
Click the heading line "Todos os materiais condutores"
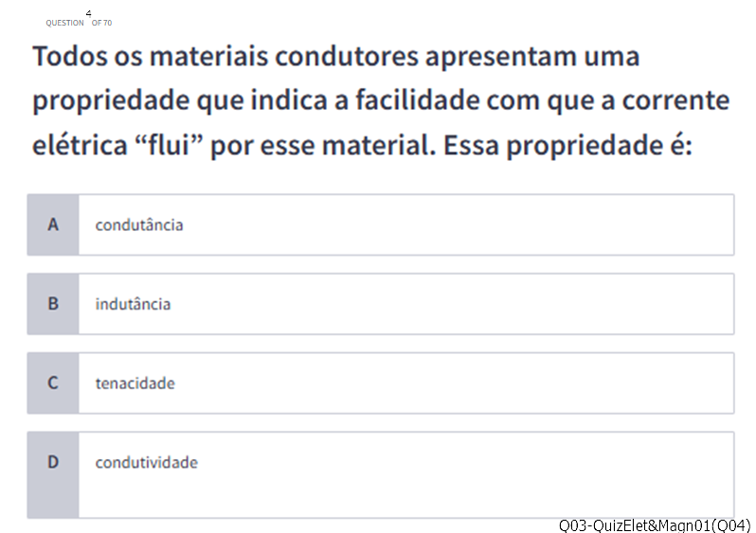pyautogui.click(x=336, y=57)
